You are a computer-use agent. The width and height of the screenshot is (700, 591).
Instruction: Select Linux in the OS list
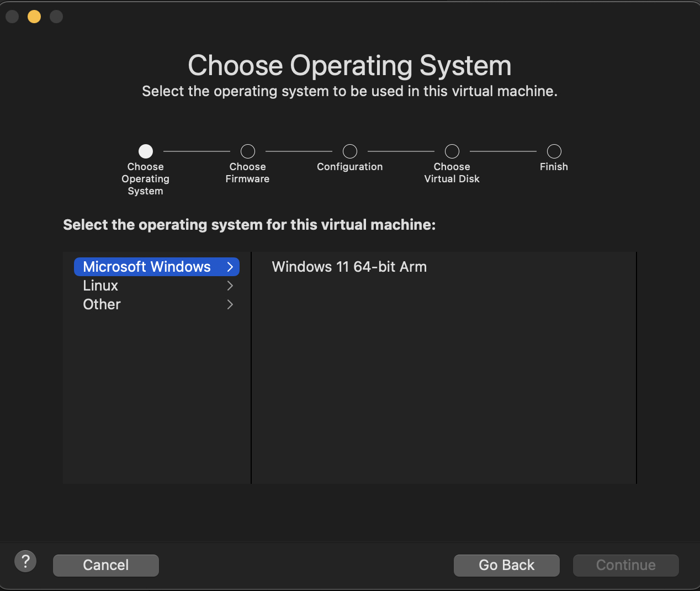coord(157,286)
